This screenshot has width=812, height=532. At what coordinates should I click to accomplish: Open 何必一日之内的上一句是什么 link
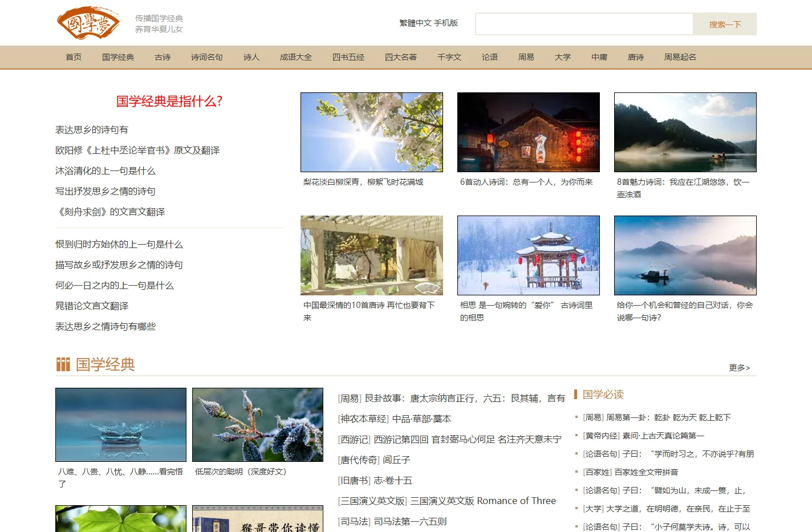115,286
